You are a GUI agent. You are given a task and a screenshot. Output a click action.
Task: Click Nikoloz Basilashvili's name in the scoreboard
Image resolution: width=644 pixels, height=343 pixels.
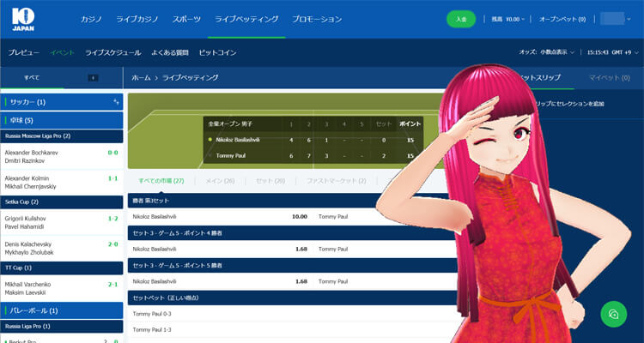[238, 140]
